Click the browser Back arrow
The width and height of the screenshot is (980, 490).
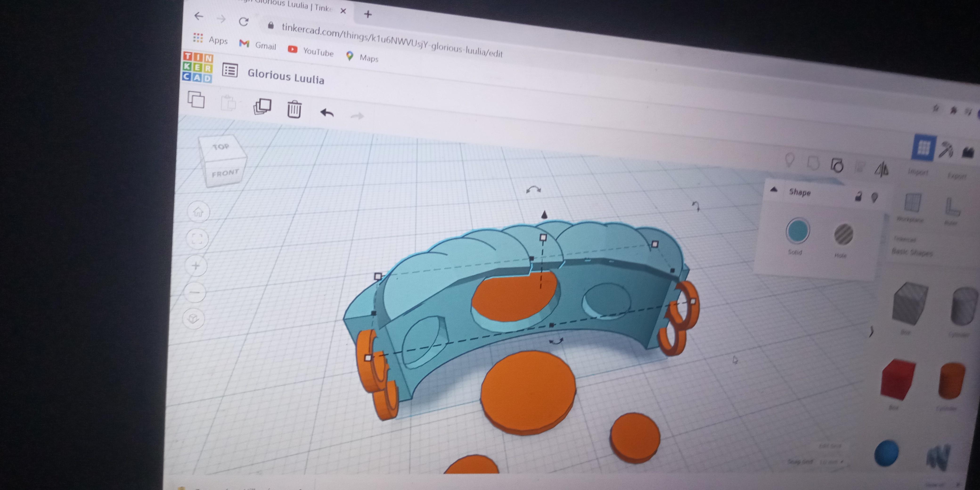[x=199, y=16]
